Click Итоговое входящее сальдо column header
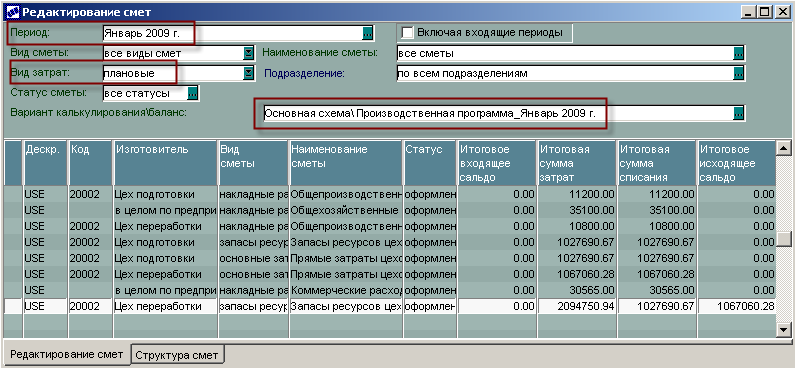This screenshot has width=795, height=368. (496, 163)
